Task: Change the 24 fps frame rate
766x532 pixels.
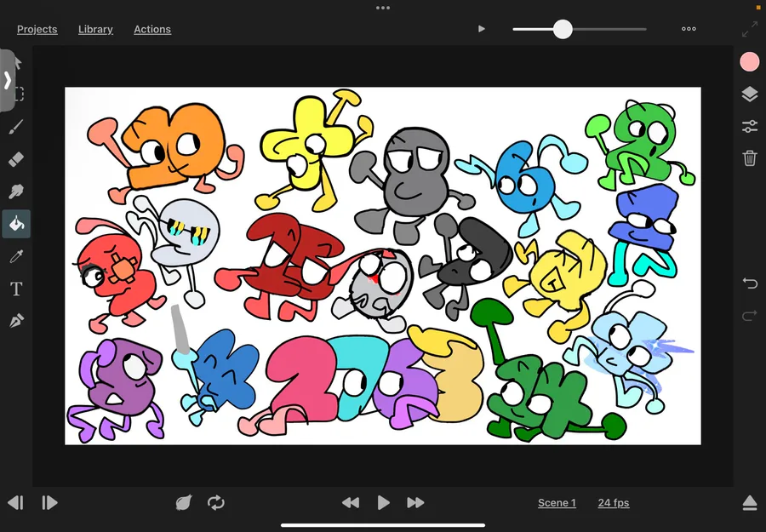Action: [x=614, y=503]
